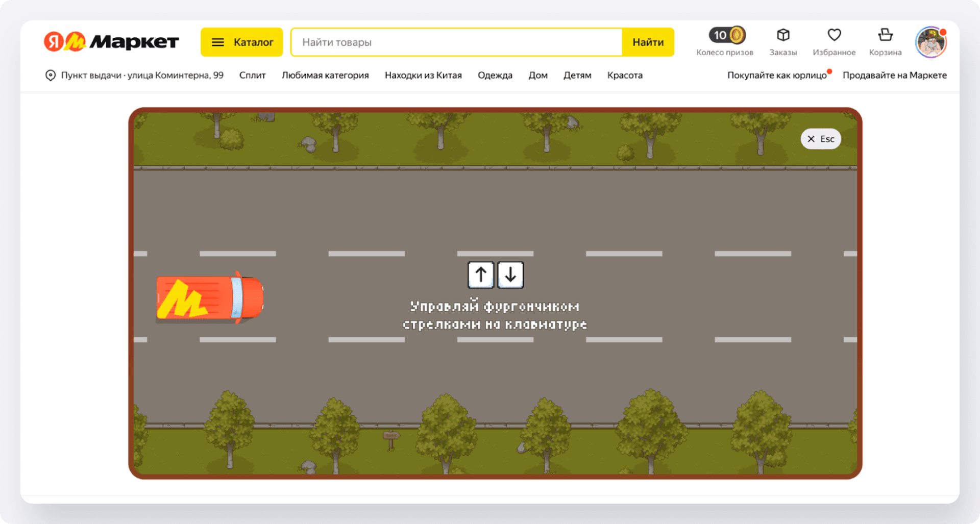Image resolution: width=980 pixels, height=524 pixels.
Task: Open the Сплит section
Action: click(x=252, y=76)
